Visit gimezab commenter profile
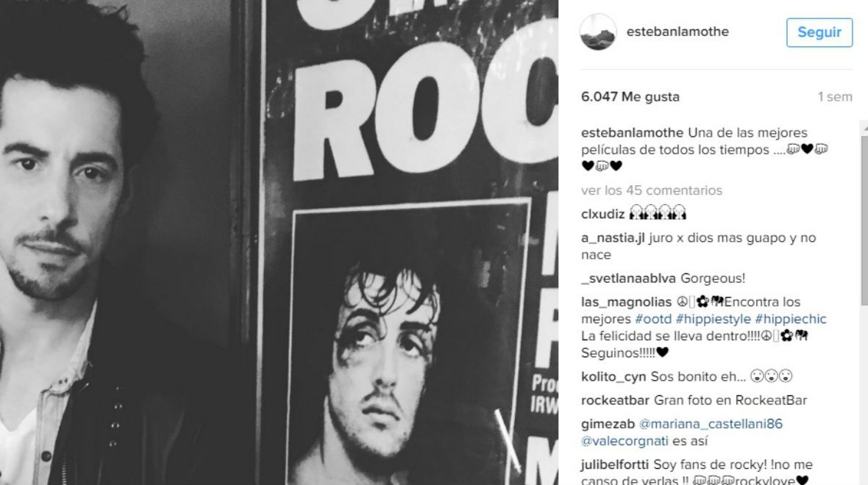 click(x=608, y=424)
